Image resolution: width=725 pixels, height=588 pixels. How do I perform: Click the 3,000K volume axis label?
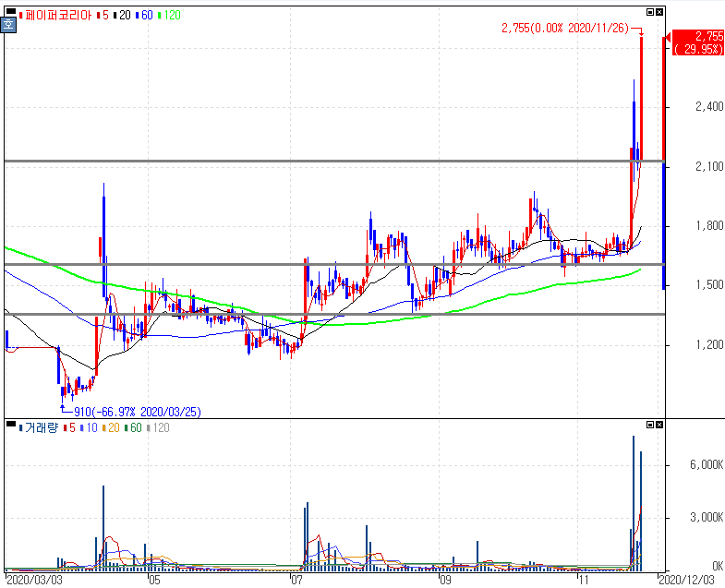coord(707,517)
